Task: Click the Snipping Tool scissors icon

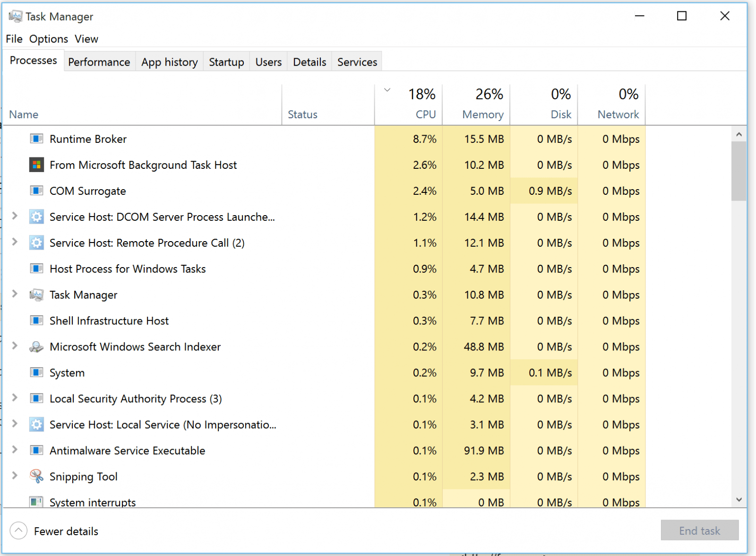Action: pyautogui.click(x=36, y=476)
